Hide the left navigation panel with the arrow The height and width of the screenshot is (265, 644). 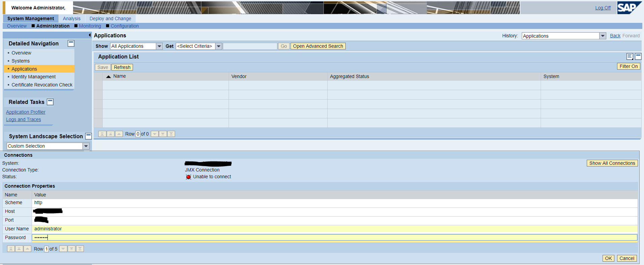click(x=90, y=35)
